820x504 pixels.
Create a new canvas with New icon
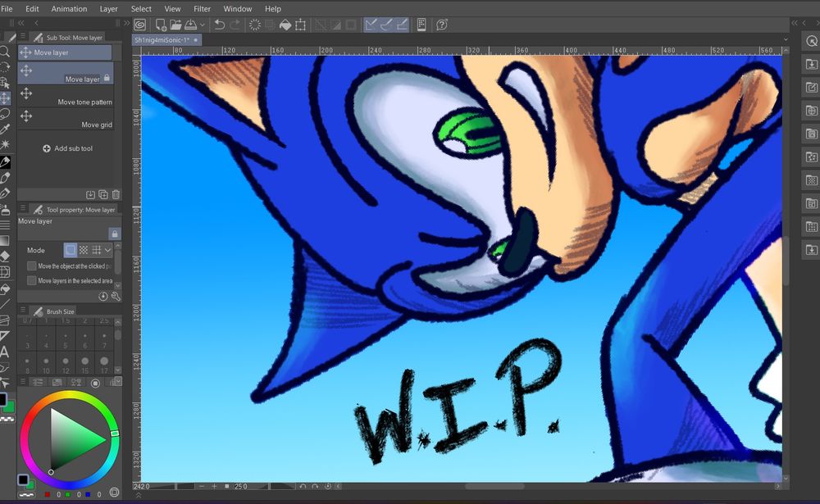pyautogui.click(x=161, y=25)
